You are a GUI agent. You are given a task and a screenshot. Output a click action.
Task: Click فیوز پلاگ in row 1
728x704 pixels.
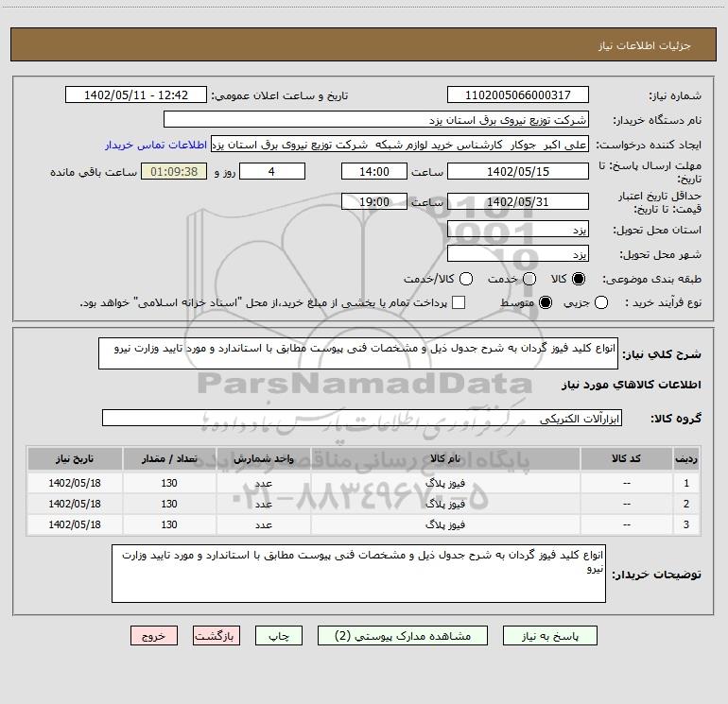(444, 483)
